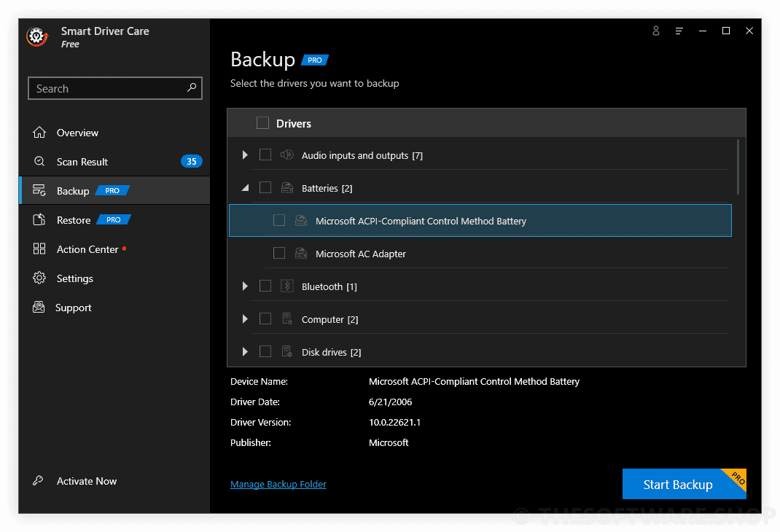
Task: Click the Smart Driver Care logo icon
Action: point(37,36)
